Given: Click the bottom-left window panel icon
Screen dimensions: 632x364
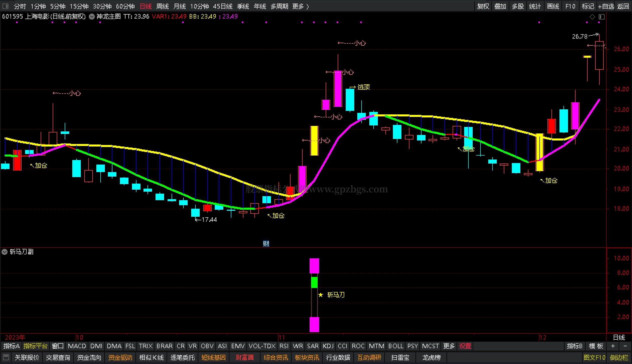Looking at the screenshot, I should click(6, 357).
